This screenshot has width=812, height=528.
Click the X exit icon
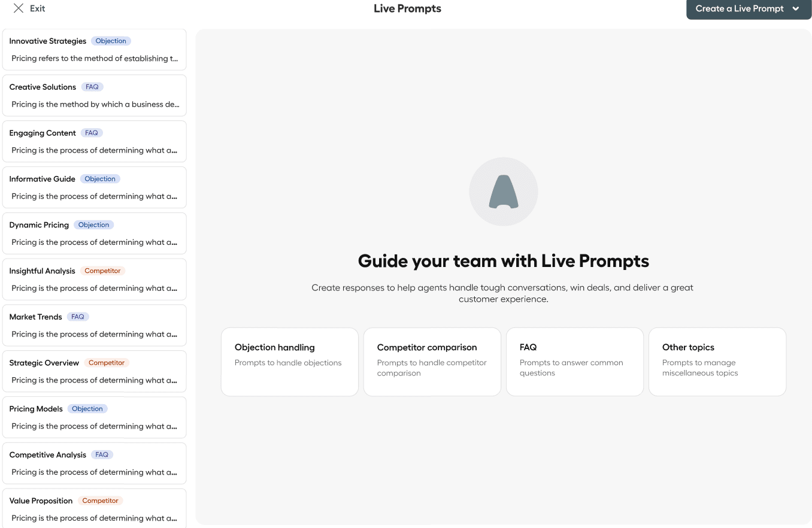click(19, 8)
